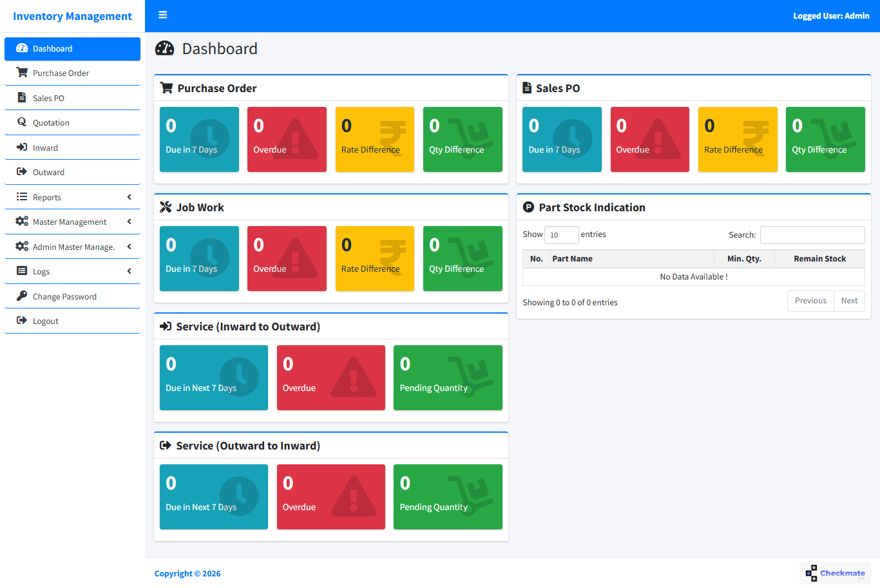This screenshot has height=588, width=880.
Task: Click the Previous pagination button
Action: click(x=810, y=300)
